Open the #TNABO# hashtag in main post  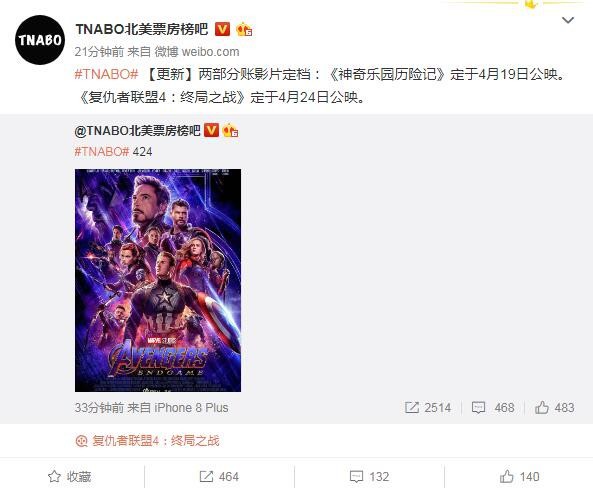click(106, 74)
